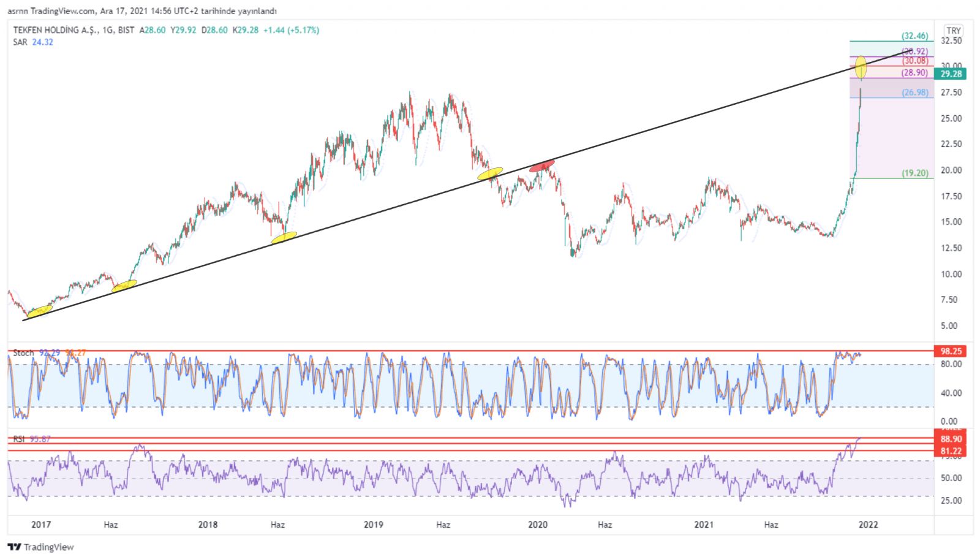
Task: Click the Fibonacci level label (19.20)
Action: coord(914,173)
